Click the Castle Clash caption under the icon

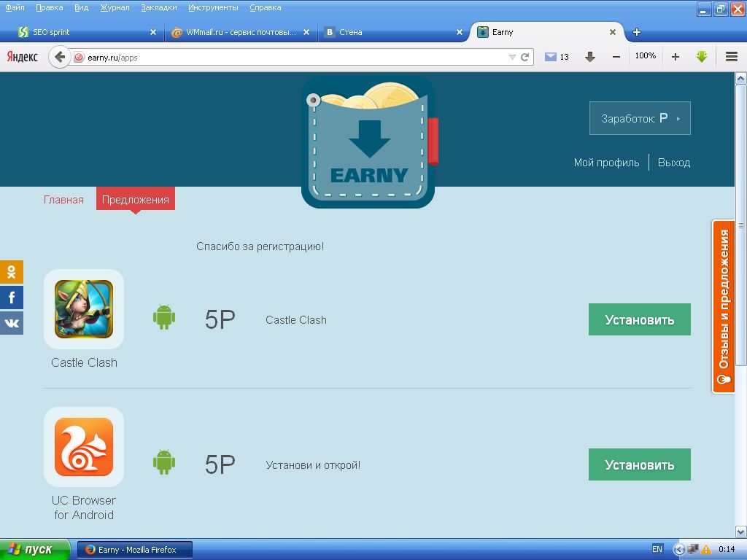(84, 363)
